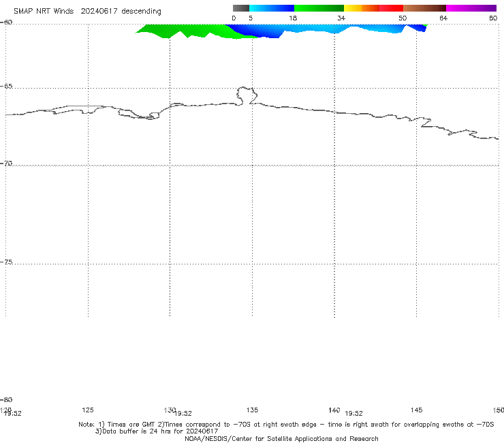Pick the green segment of the colorbar

pyautogui.click(x=319, y=8)
